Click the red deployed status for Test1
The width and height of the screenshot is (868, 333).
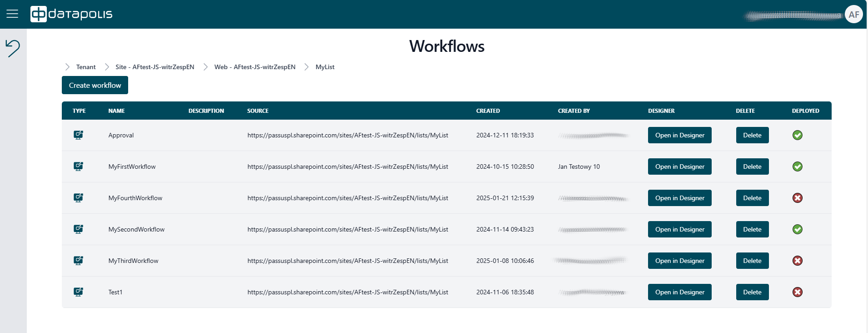797,292
